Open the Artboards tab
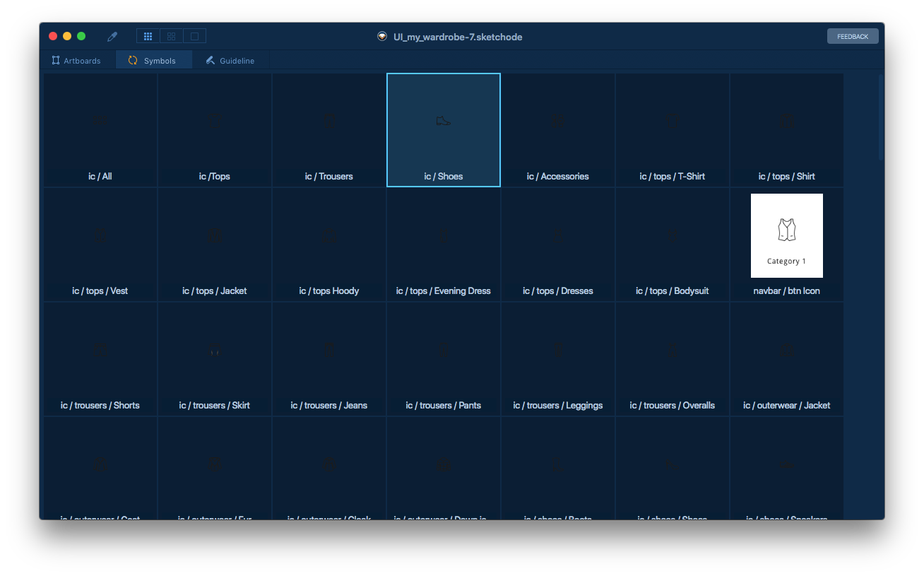924x576 pixels. (x=76, y=61)
